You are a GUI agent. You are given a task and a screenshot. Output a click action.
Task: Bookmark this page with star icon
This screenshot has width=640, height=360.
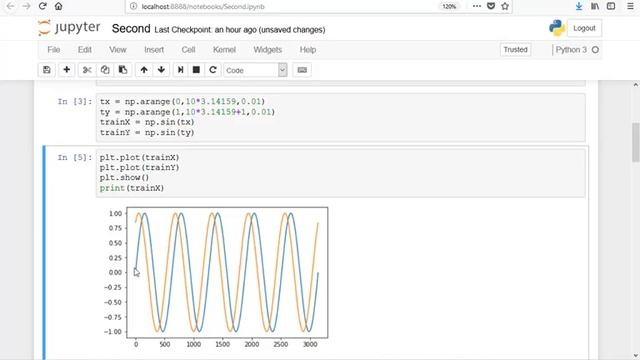click(505, 6)
